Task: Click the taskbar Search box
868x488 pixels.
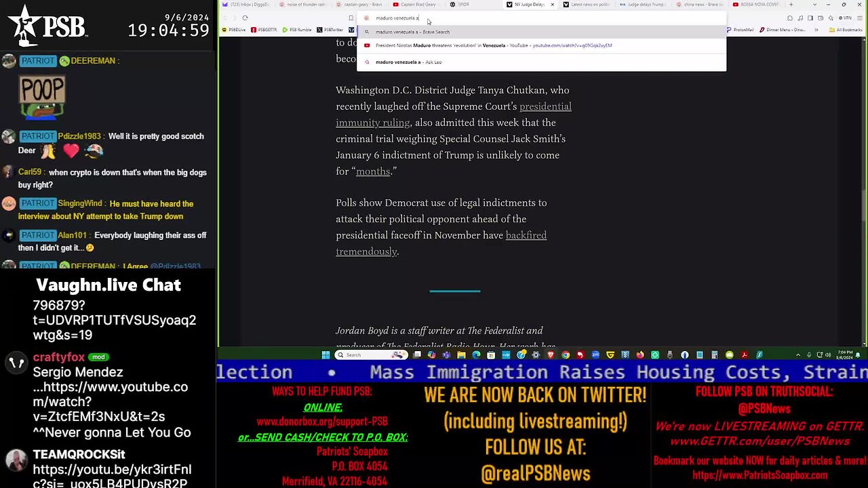Action: coord(370,355)
